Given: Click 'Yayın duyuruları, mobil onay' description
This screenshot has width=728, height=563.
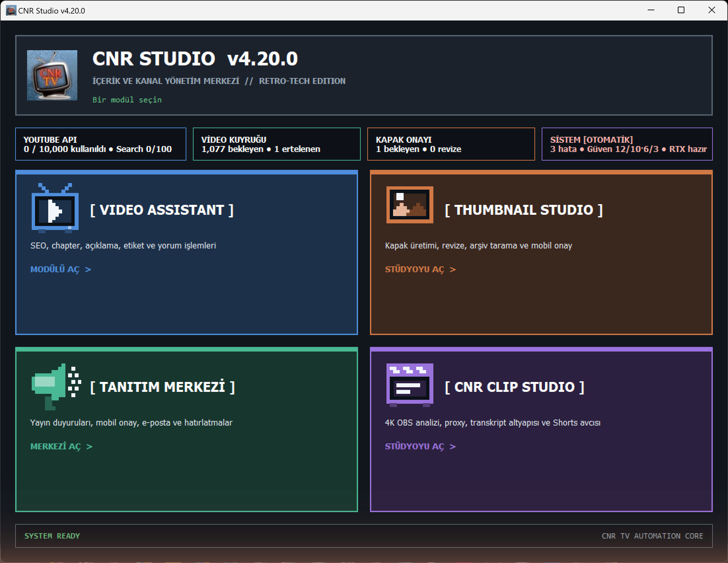Looking at the screenshot, I should pyautogui.click(x=131, y=423).
